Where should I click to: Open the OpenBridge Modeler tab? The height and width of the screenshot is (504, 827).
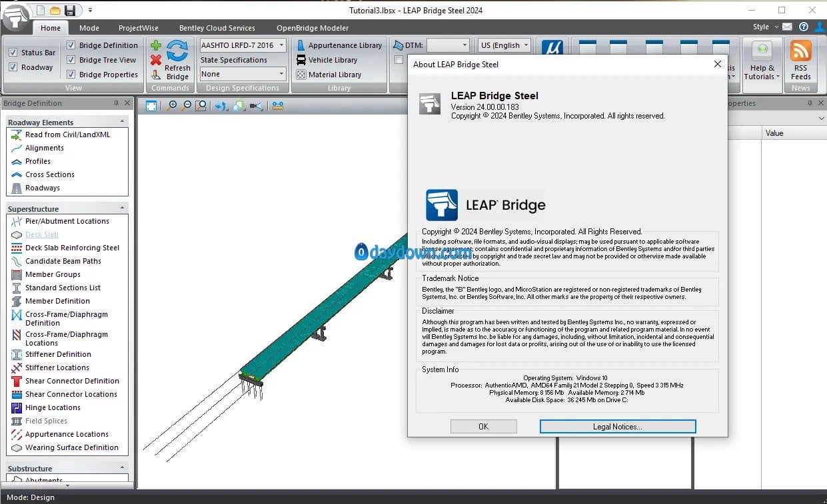pos(313,28)
